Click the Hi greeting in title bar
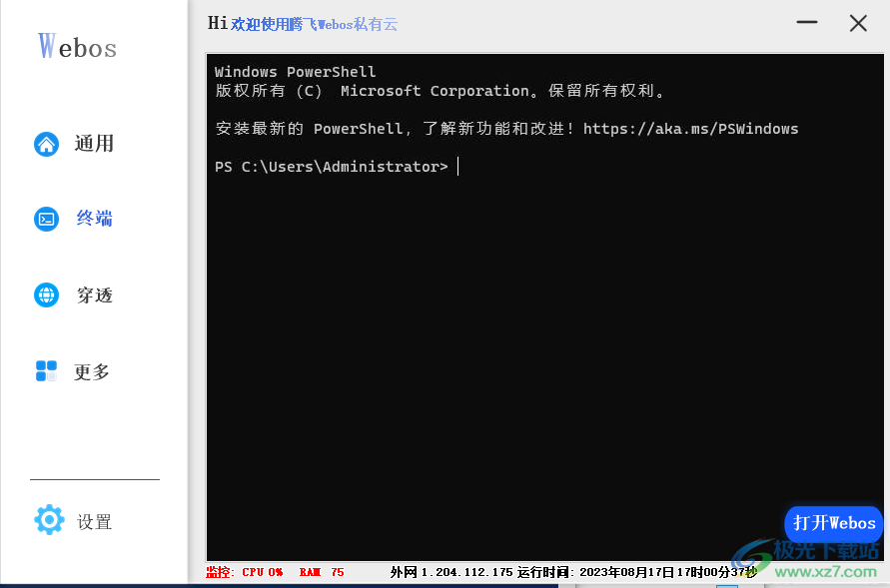This screenshot has width=890, height=588. 218,23
